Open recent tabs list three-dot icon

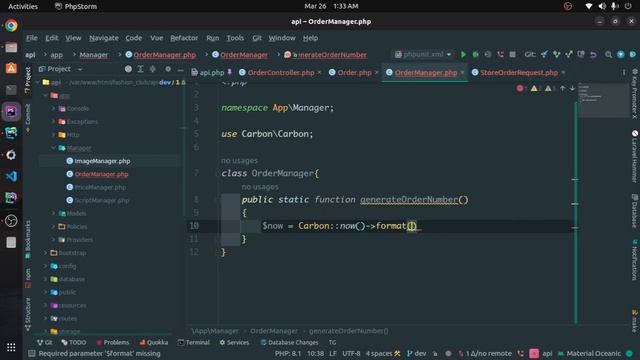[624, 72]
